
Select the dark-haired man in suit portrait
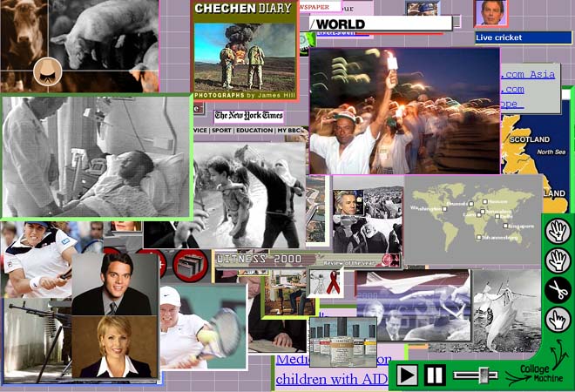click(x=115, y=284)
